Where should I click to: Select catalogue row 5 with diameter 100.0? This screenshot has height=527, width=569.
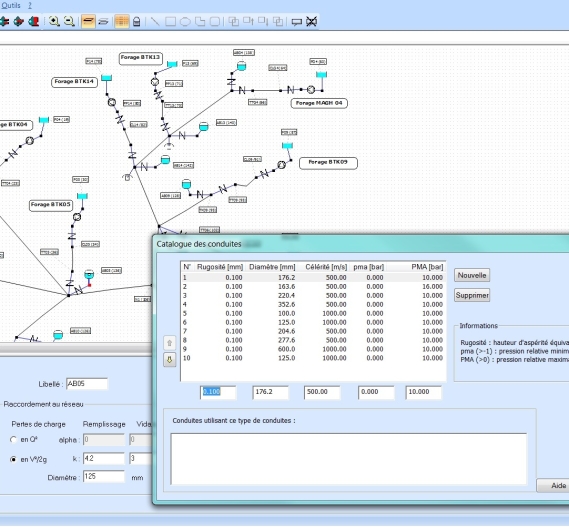313,313
